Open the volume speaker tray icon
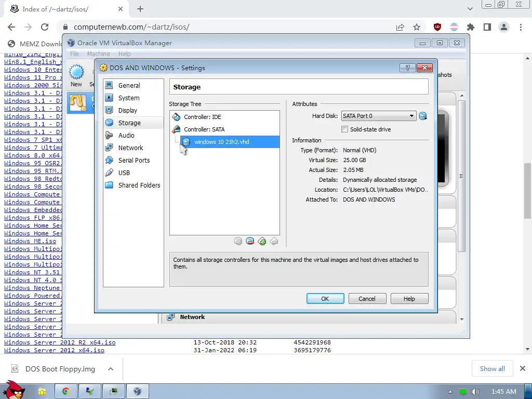 (x=475, y=392)
